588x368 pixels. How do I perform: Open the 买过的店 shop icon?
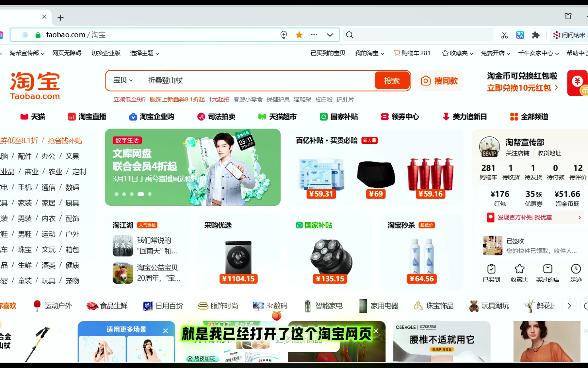547,269
